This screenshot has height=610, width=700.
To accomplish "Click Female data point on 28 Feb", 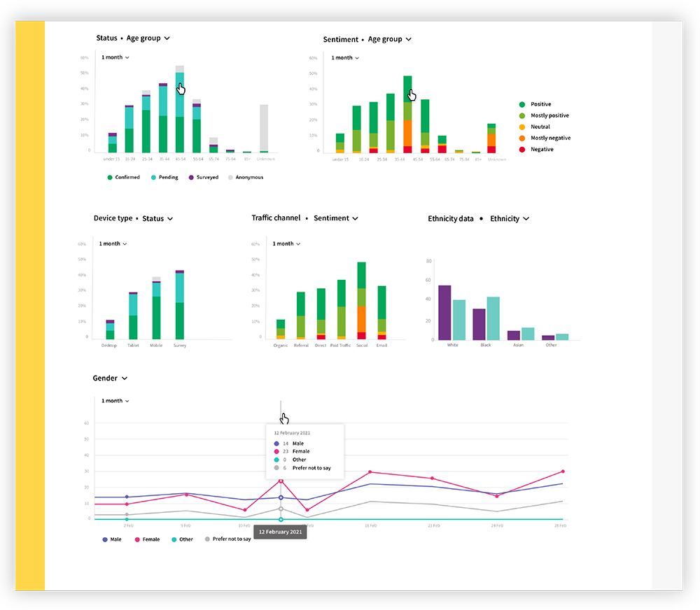I will 563,471.
